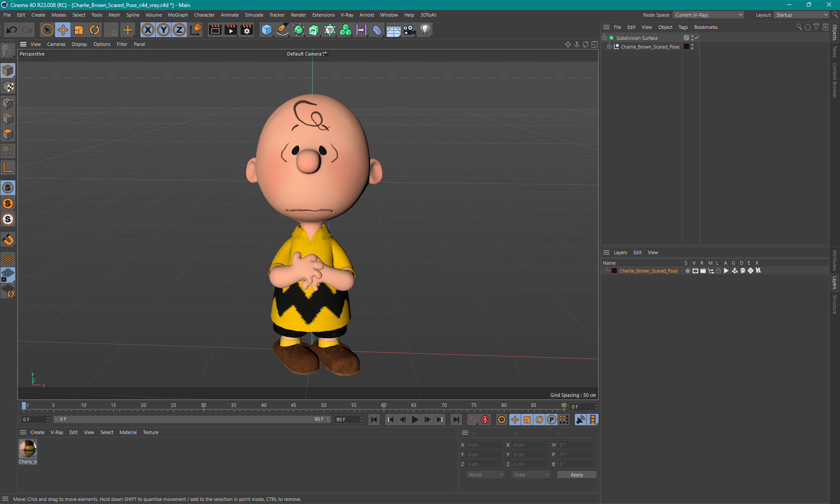Open the Layout Startup dropdown
Viewport: 840px width, 504px height.
tap(802, 15)
